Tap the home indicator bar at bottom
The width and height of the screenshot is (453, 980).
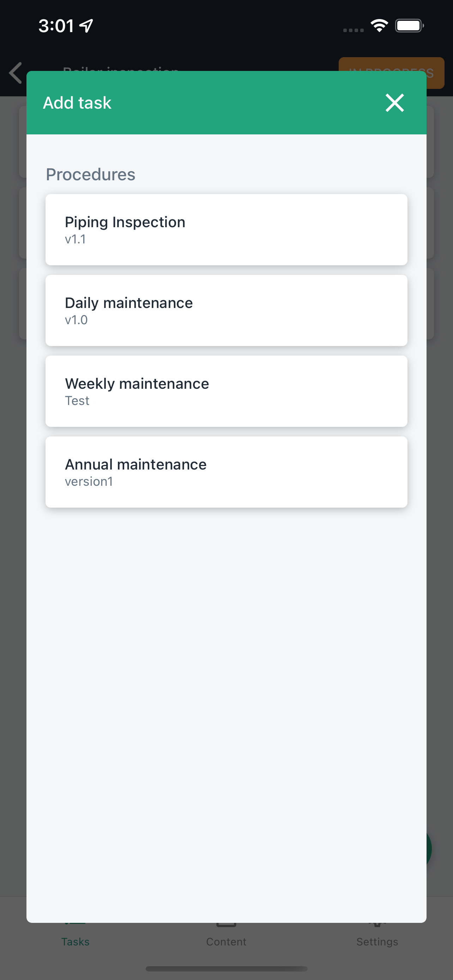coord(226,969)
